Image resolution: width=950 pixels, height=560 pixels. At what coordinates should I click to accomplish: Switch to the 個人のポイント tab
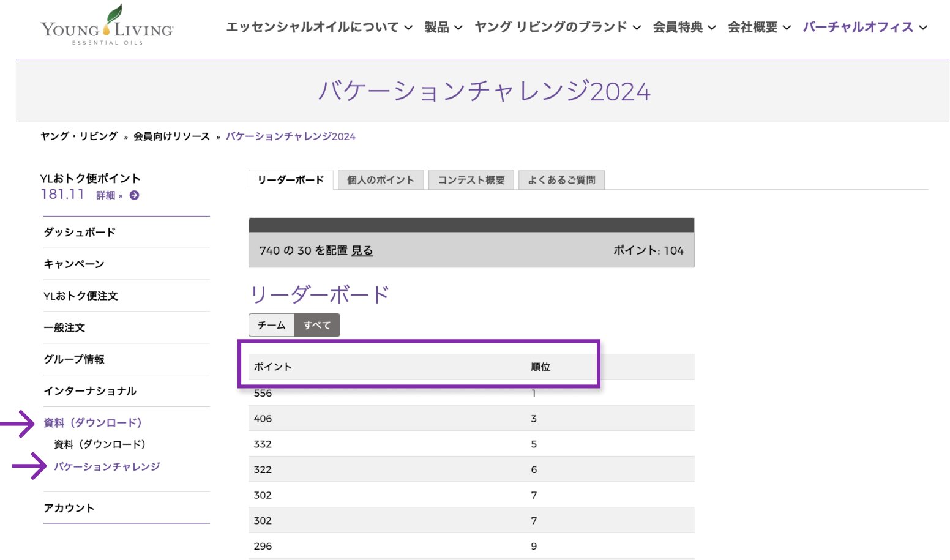(380, 180)
